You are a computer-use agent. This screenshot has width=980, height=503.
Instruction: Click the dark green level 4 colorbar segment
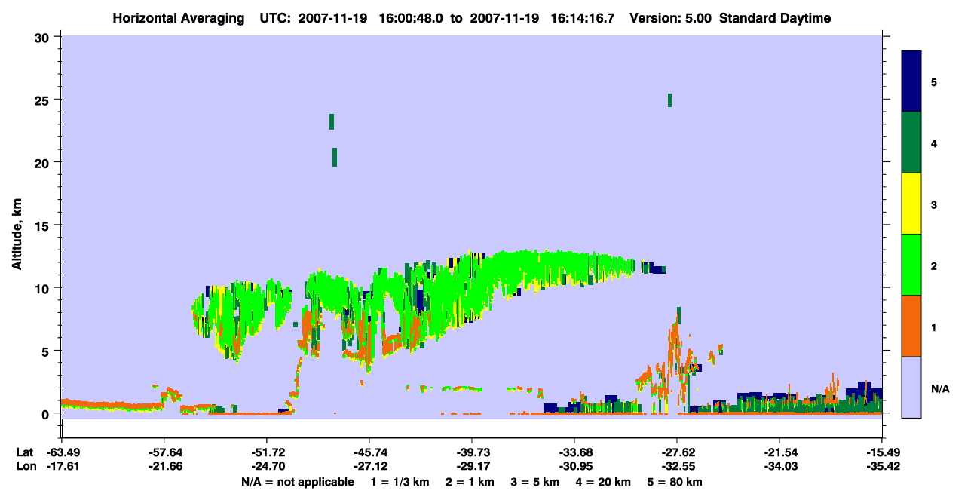(911, 143)
